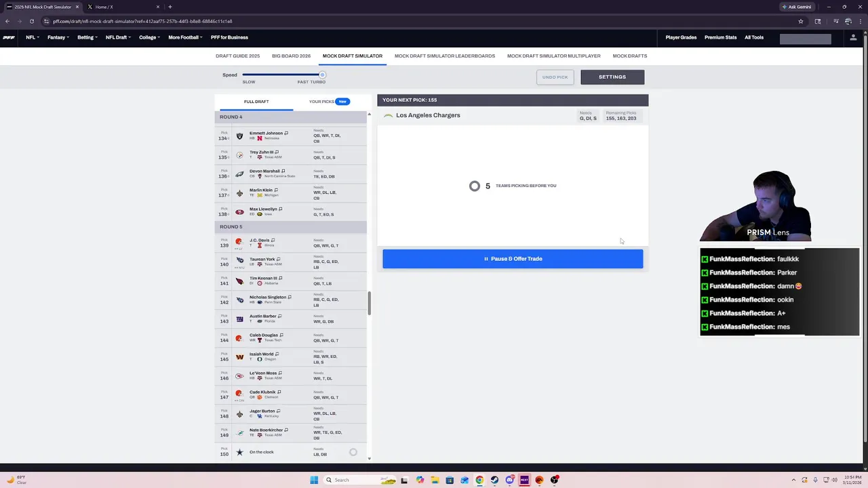Viewport: 868px width, 488px height.
Task: Click the scroll-down arrow of draft list
Action: pyautogui.click(x=369, y=459)
